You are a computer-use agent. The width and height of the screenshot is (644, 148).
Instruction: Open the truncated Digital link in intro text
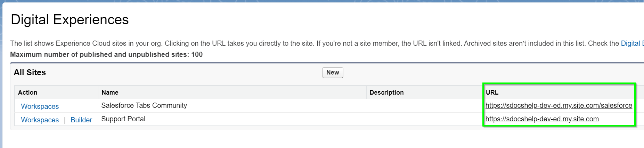pyautogui.click(x=632, y=43)
